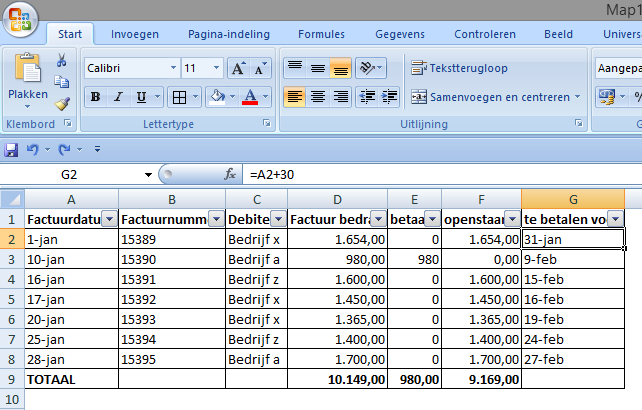Viewport: 642px width, 410px height.
Task: Customize Quick Access Toolbar arrow
Action: 97,150
